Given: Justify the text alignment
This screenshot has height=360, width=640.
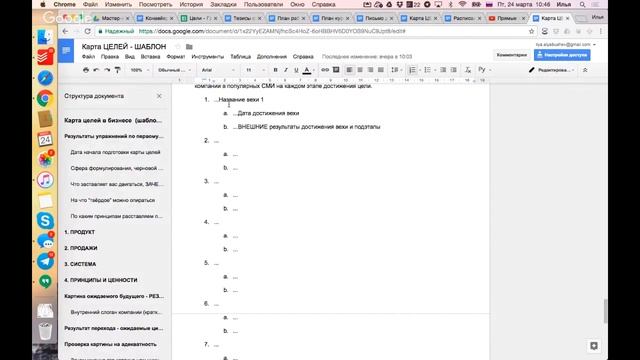Looking at the screenshot, I should (381, 70).
